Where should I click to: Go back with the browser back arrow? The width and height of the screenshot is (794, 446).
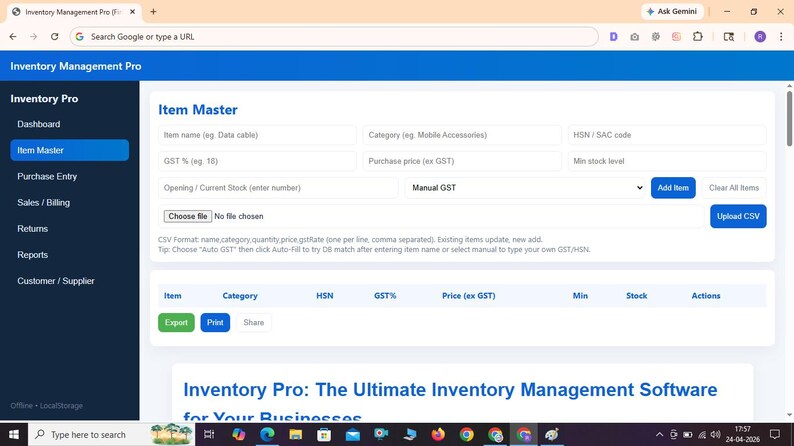pos(13,36)
